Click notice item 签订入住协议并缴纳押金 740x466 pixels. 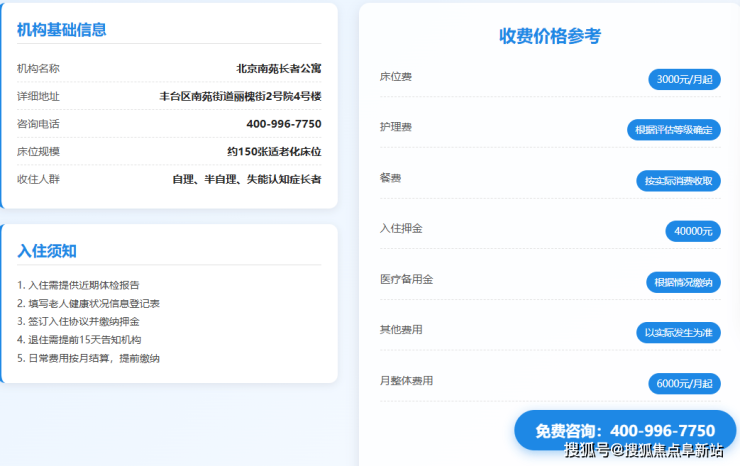pos(78,322)
